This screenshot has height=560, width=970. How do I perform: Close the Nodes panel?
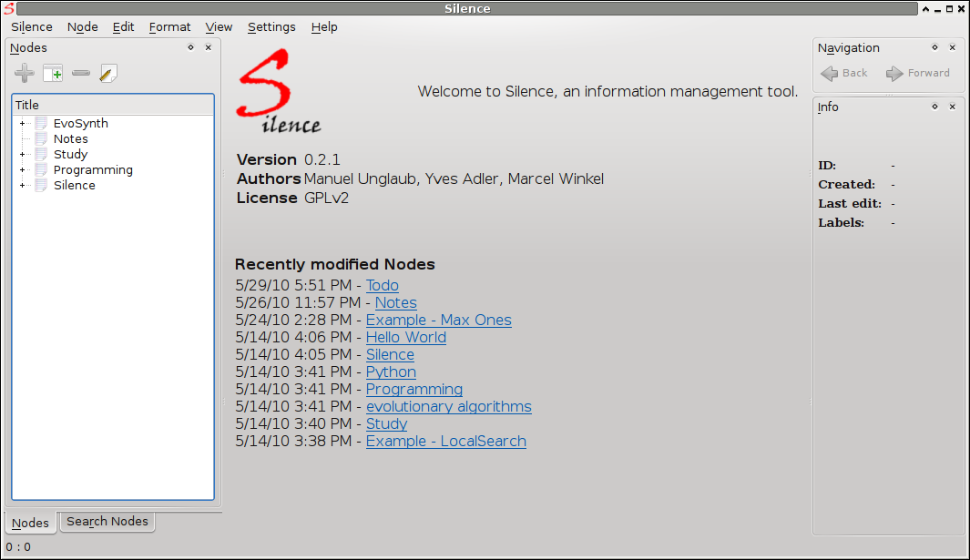(x=209, y=47)
